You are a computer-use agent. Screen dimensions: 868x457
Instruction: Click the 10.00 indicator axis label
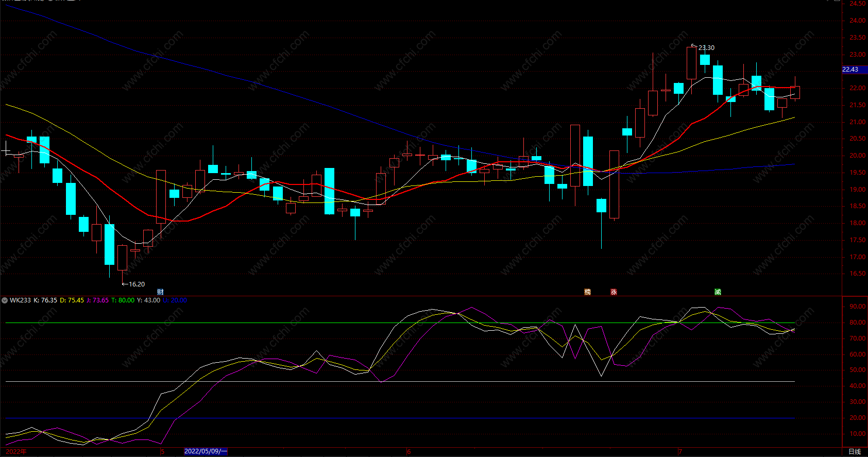click(x=858, y=434)
